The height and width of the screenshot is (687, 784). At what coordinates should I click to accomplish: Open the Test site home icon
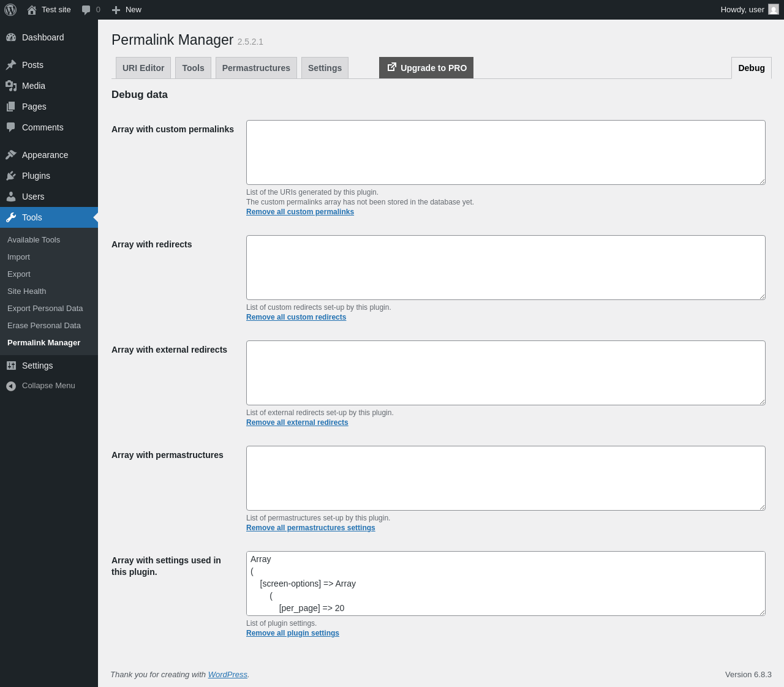[x=32, y=10]
